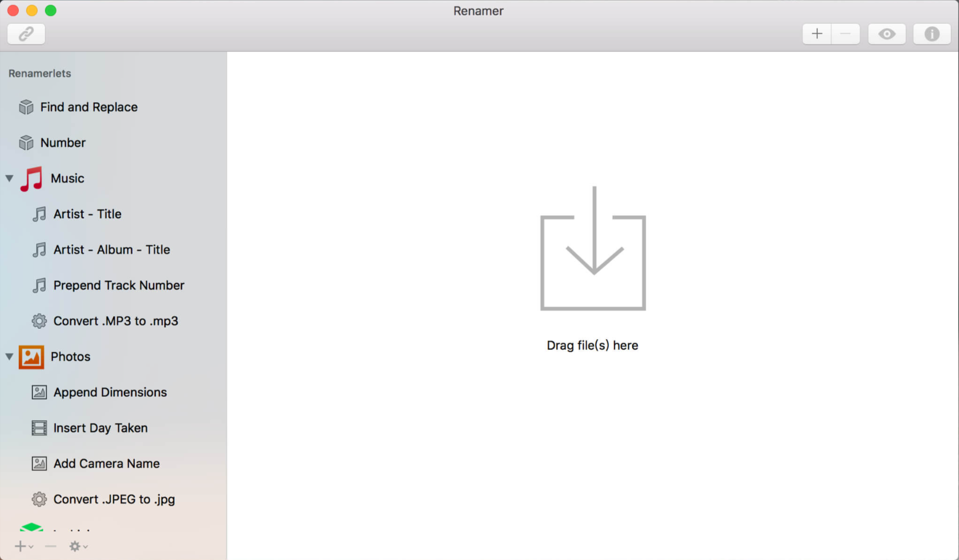The width and height of the screenshot is (959, 560).
Task: Click the red Music note icon
Action: tap(32, 179)
